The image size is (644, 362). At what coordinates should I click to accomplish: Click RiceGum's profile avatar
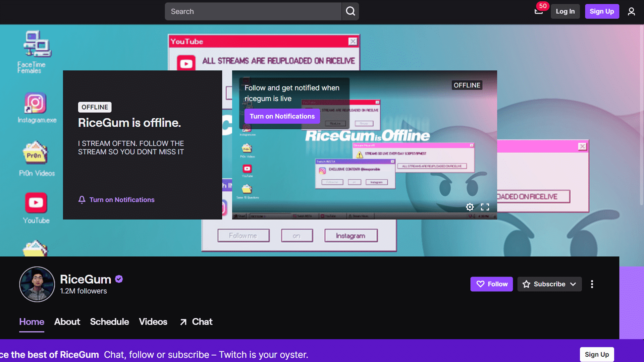coord(37,284)
